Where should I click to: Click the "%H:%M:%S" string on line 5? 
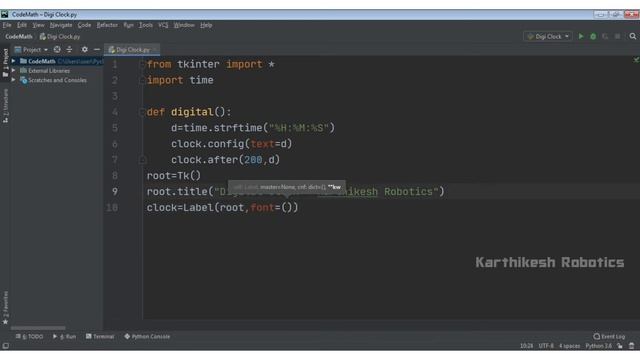(298, 128)
